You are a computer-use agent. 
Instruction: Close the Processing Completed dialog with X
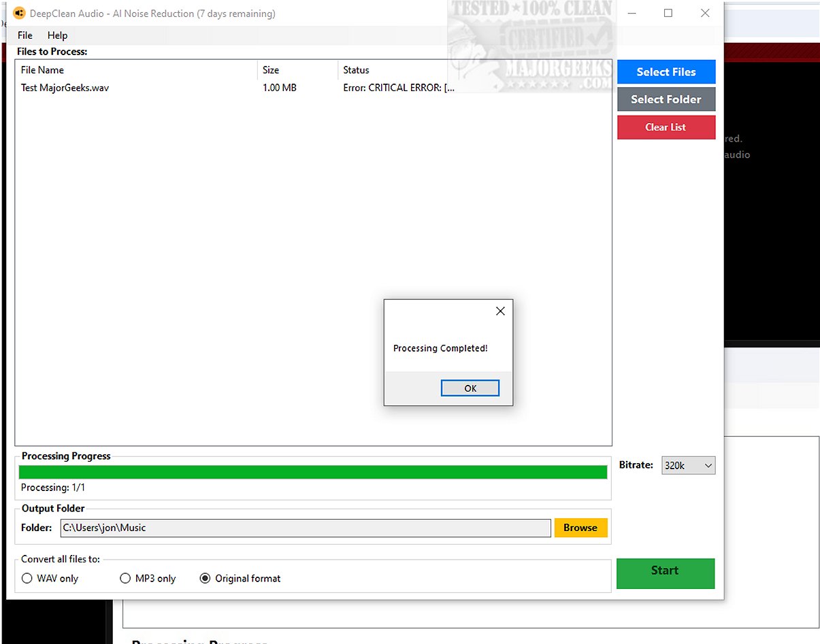tap(500, 311)
